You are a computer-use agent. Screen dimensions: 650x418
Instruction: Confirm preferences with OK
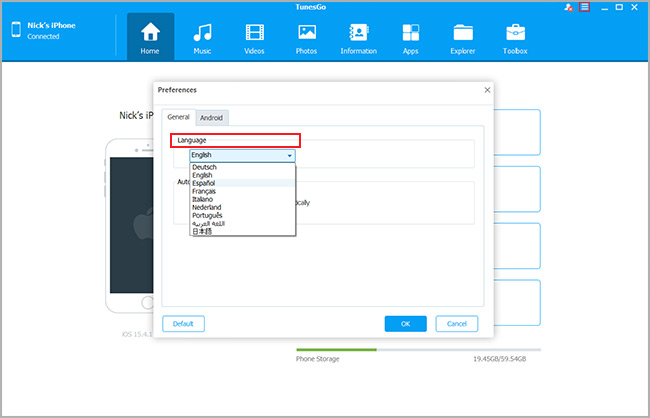tap(405, 324)
